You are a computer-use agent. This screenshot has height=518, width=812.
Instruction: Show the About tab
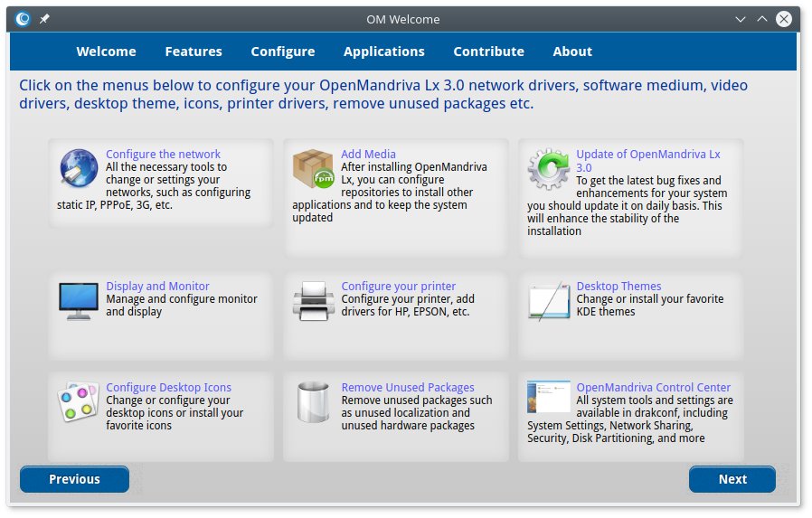[572, 52]
